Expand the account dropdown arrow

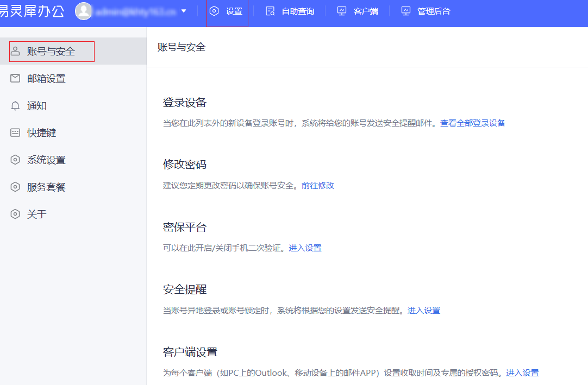(x=184, y=11)
